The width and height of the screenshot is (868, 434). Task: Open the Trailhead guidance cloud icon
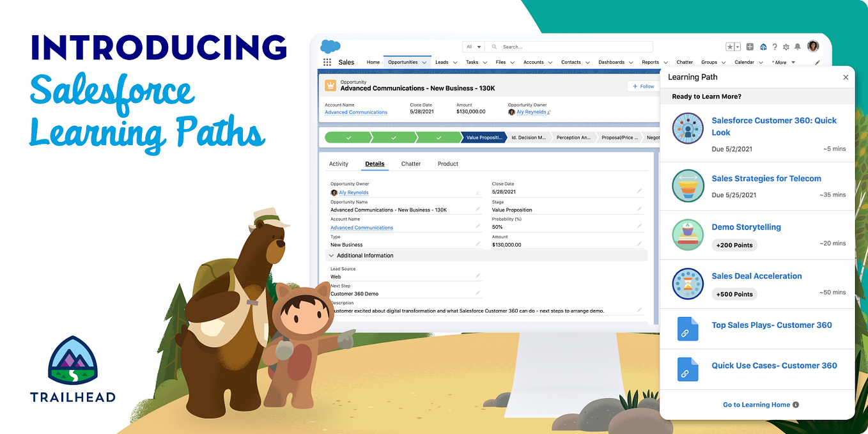pos(763,47)
